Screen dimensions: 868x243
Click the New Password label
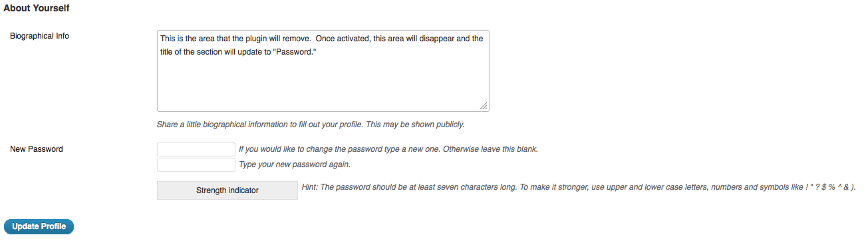click(37, 149)
